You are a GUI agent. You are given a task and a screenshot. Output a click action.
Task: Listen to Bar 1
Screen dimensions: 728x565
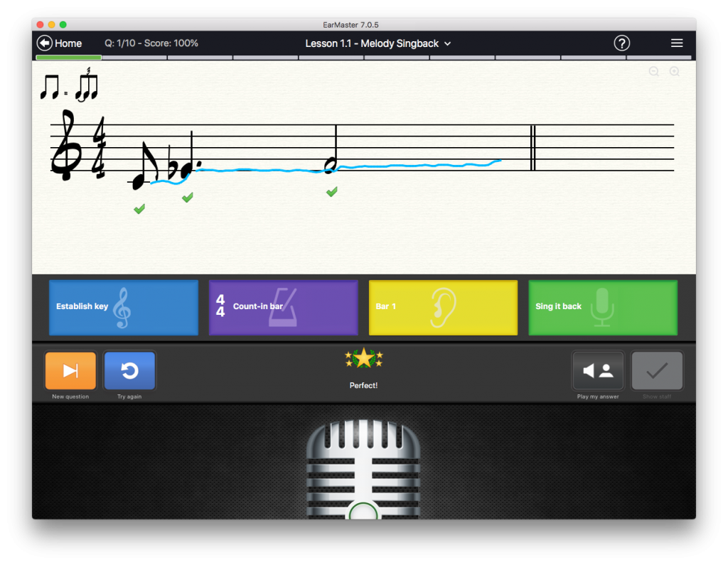tap(443, 307)
